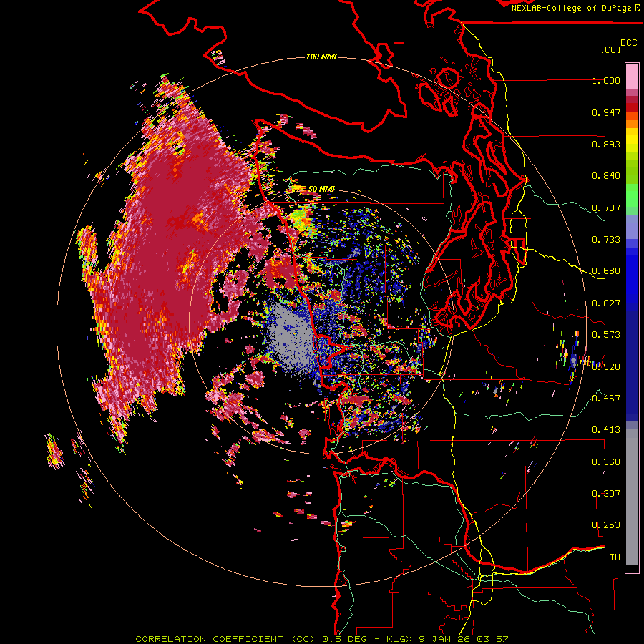This screenshot has width=644, height=644.
Task: Click the 0.467 value on the color scale
Action: (606, 398)
